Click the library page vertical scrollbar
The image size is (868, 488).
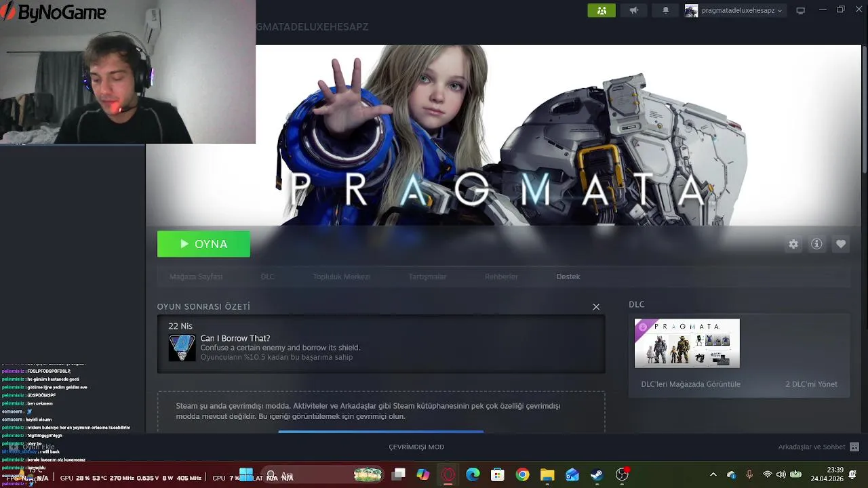(865, 108)
